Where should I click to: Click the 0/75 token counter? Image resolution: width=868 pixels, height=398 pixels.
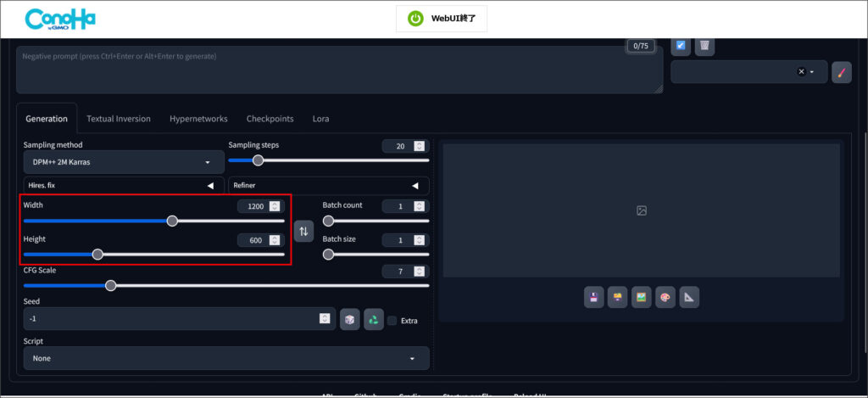pyautogui.click(x=641, y=46)
